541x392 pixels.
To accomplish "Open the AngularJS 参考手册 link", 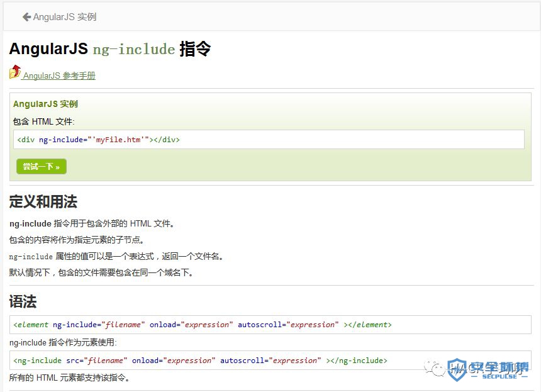I will coord(59,76).
